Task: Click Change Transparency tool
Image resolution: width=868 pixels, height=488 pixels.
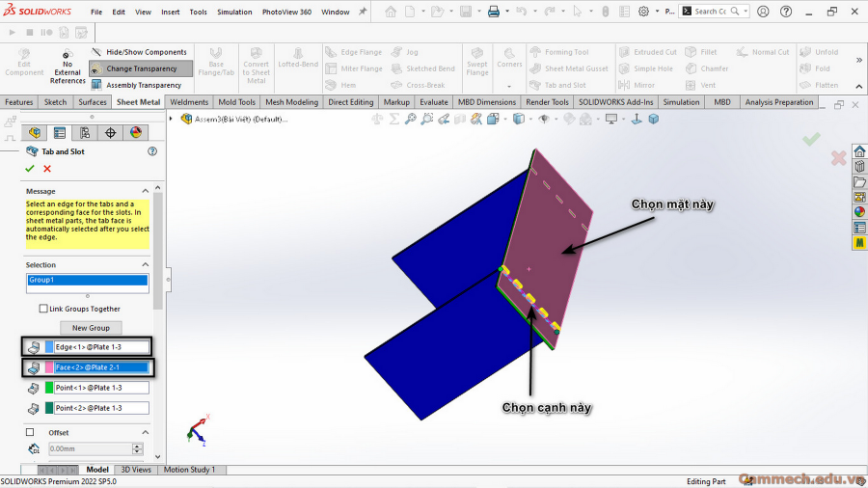Action: coord(141,68)
